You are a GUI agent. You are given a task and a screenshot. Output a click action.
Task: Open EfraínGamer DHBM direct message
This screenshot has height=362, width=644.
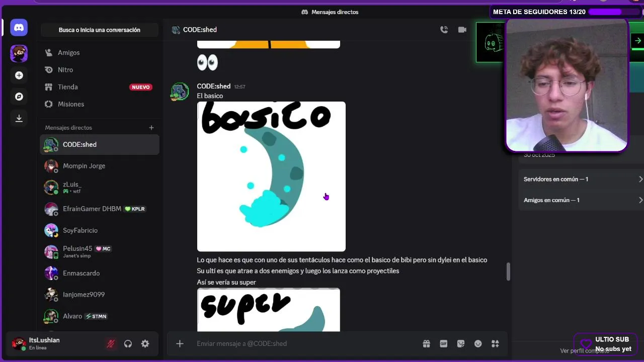coord(100,209)
